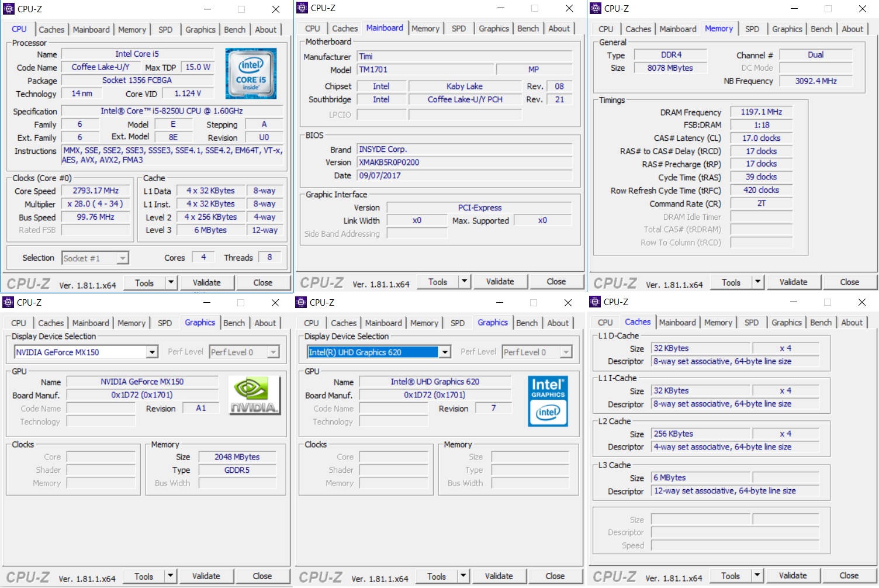The width and height of the screenshot is (879, 588).
Task: Click the Tools button in the Mainboard window
Action: [438, 282]
